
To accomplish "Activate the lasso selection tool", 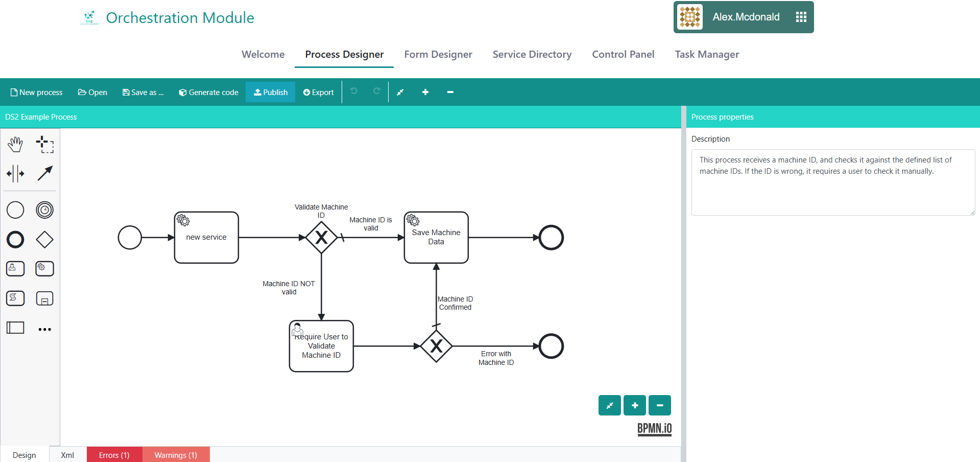I will click(x=45, y=145).
